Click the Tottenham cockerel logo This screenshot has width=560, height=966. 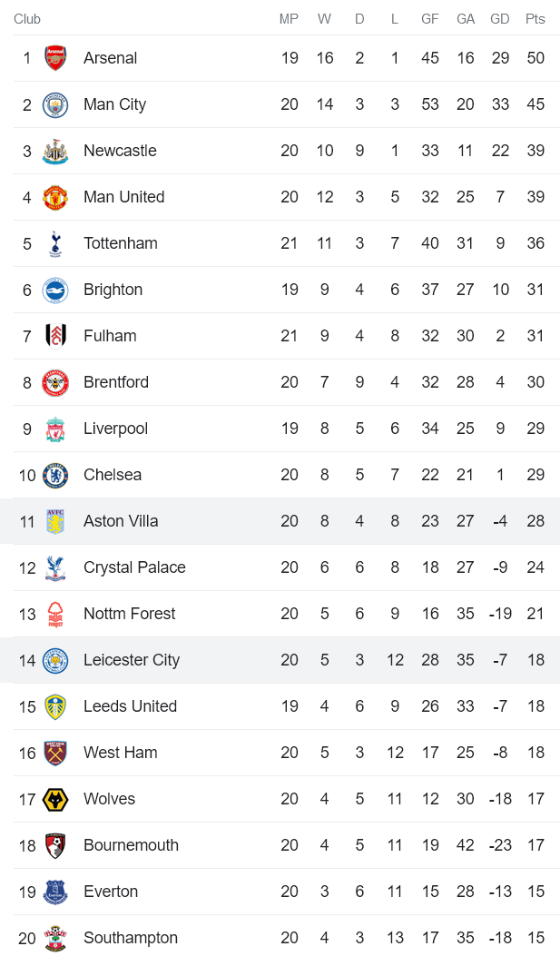click(55, 243)
